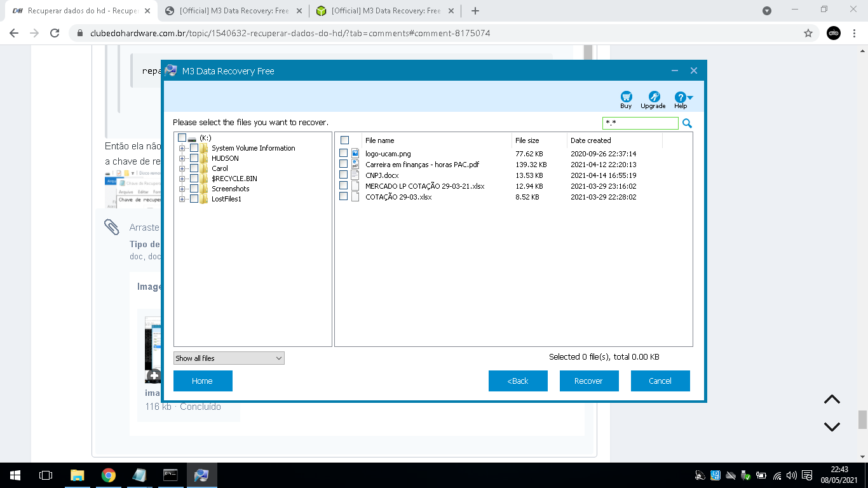Tick the select-all checkbox in file list header

coord(344,140)
